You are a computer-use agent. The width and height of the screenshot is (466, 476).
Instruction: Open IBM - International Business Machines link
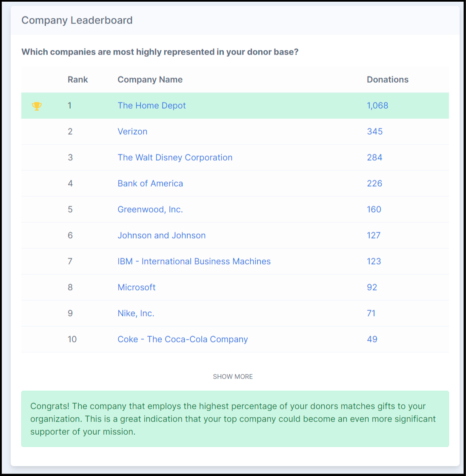194,261
